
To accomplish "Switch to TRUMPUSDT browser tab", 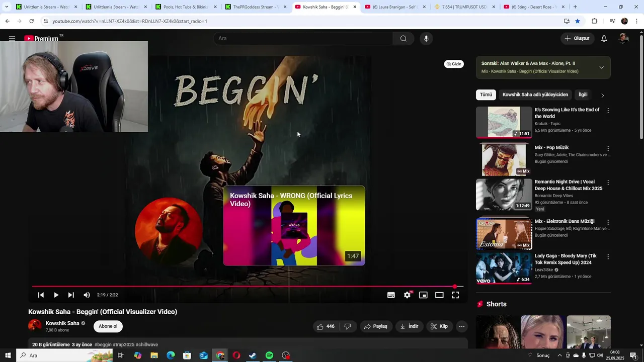I will tap(465, 7).
